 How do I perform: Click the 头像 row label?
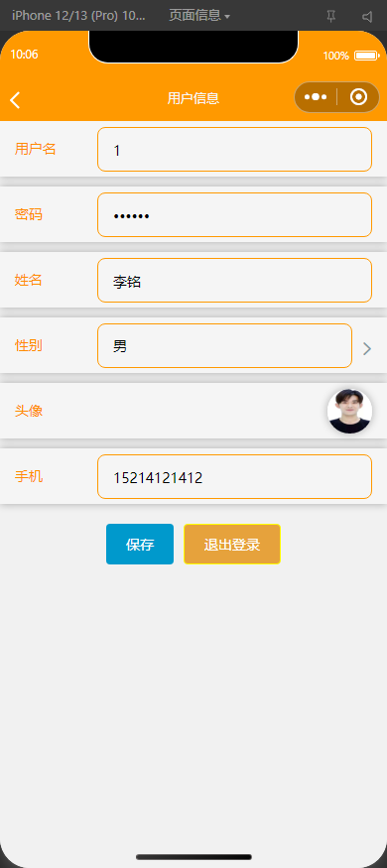point(29,411)
